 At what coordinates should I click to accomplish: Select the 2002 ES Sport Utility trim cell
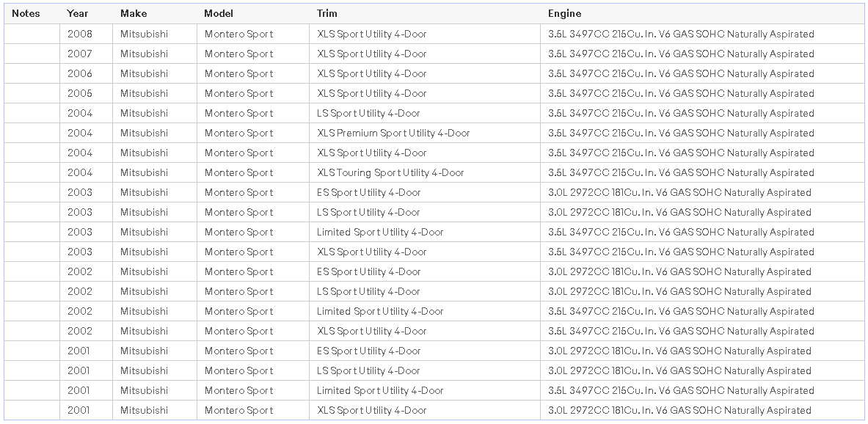click(x=368, y=271)
